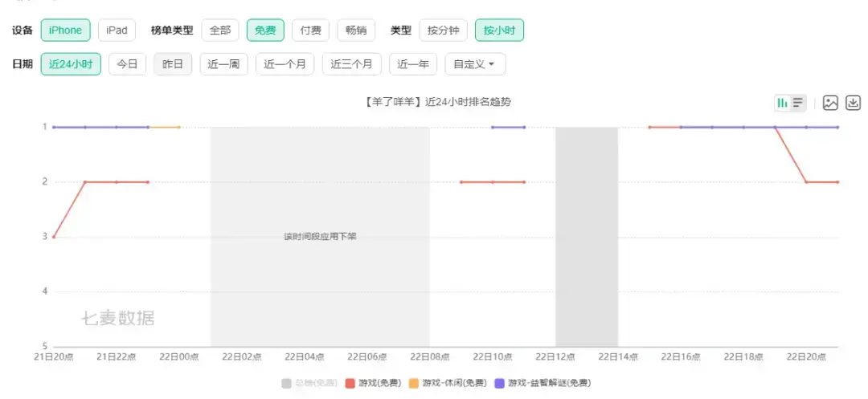
Task: Click x-axis label 22日00点
Action: tap(178, 357)
